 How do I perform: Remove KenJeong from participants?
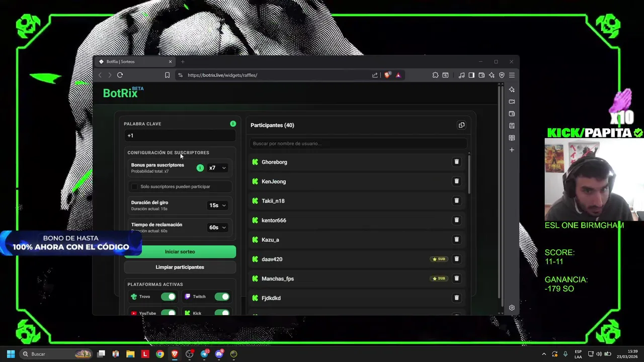click(456, 181)
